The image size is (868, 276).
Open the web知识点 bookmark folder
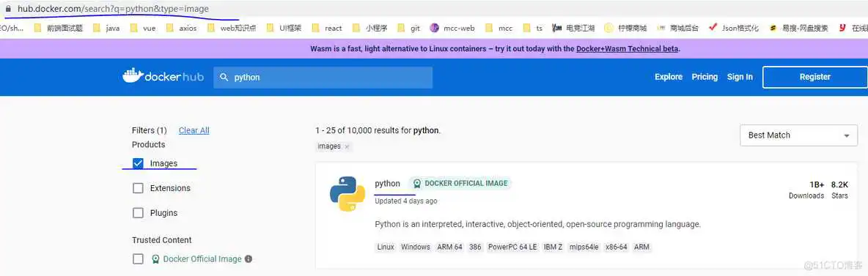click(232, 29)
